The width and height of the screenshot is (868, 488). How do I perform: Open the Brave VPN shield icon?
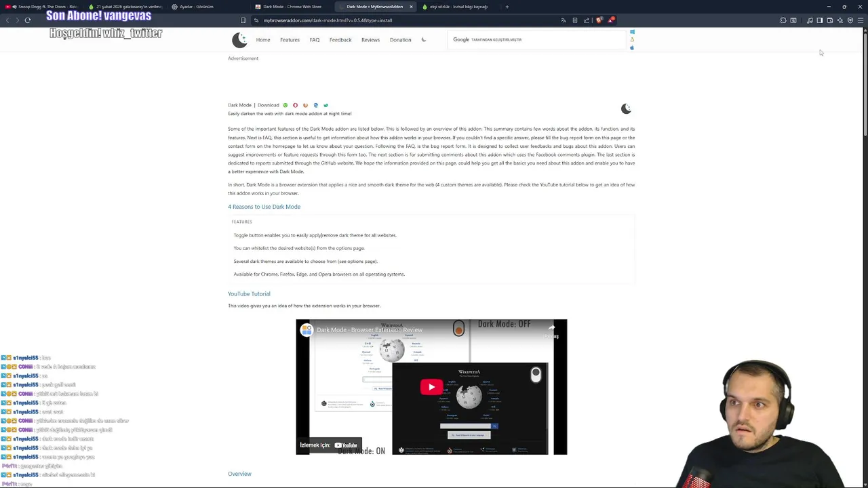[850, 20]
